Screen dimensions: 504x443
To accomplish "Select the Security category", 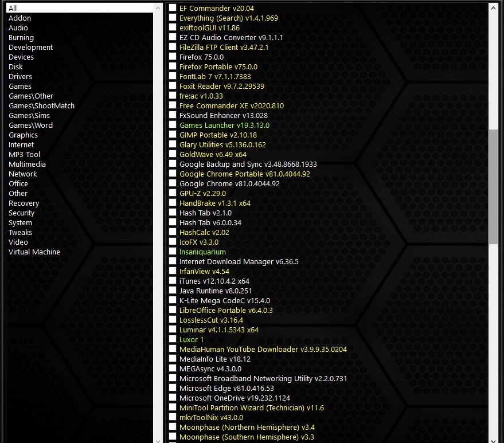I will (21, 213).
